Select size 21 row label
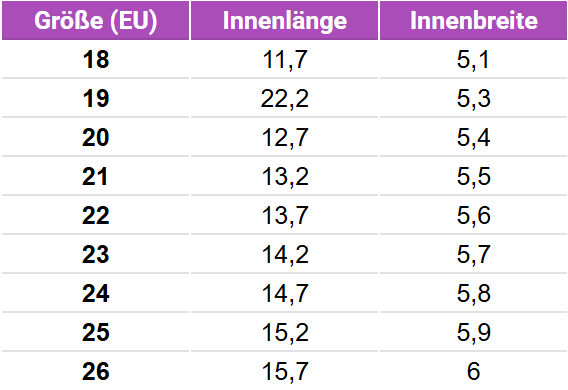Screen dimensions: 568x390 point(96,177)
